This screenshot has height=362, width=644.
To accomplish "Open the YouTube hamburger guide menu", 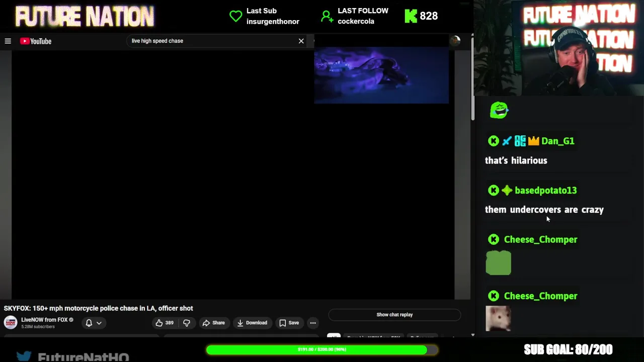I will [8, 41].
